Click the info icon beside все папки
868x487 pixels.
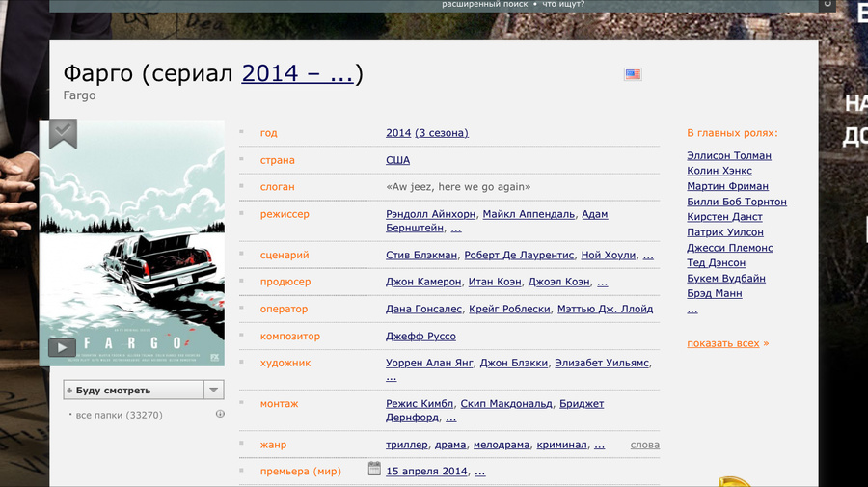(x=220, y=414)
